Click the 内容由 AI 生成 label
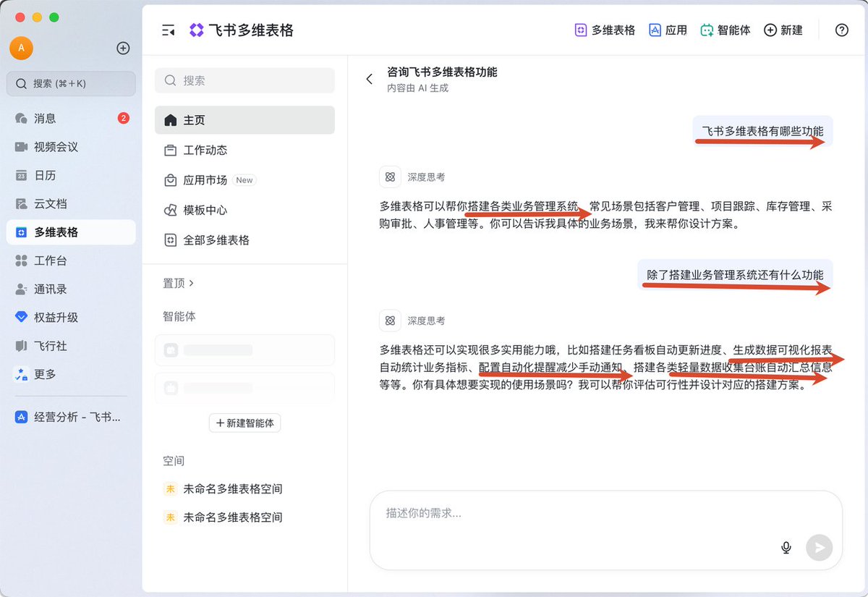The image size is (868, 597). click(417, 88)
